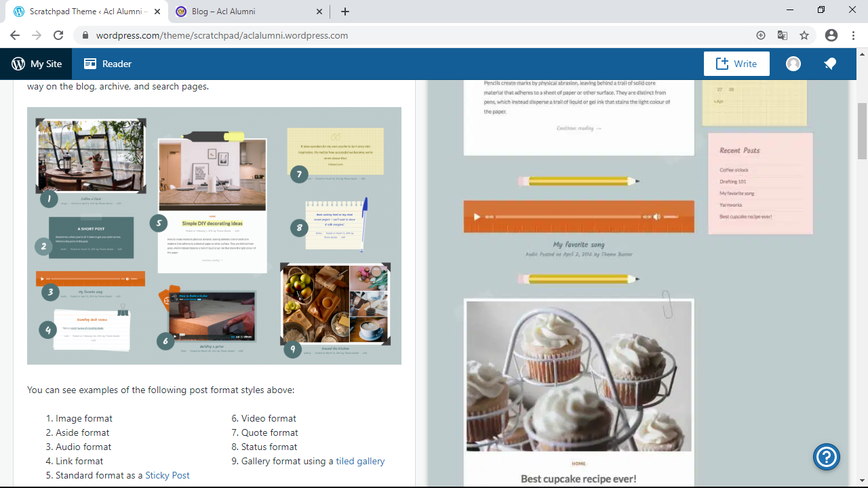Reload the current page

(x=58, y=35)
